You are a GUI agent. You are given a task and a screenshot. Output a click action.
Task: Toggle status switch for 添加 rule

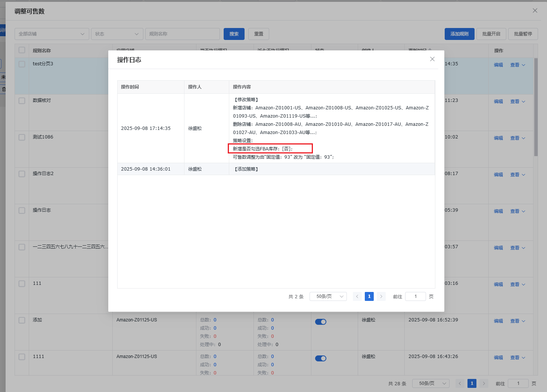(x=321, y=322)
